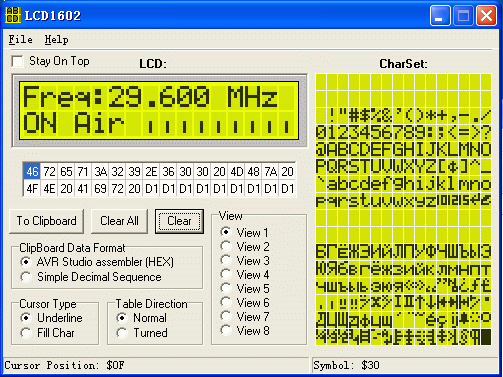Viewport: 503px width, 377px height.
Task: Select digit 5 in the CharSet grid
Action: (376, 133)
